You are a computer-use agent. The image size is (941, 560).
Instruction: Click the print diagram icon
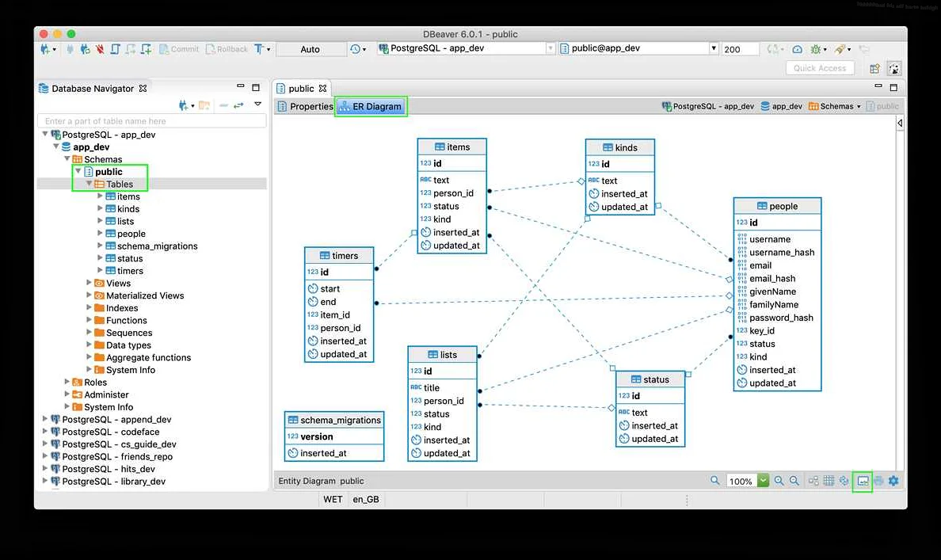point(878,481)
